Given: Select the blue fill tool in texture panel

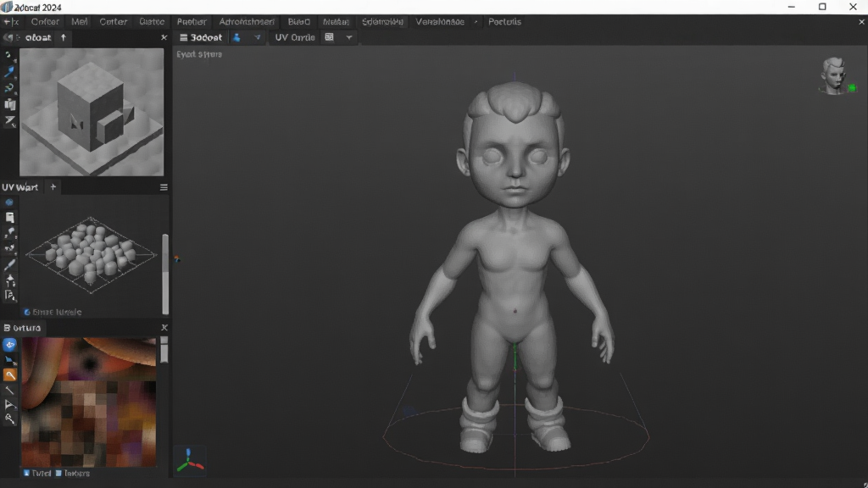Looking at the screenshot, I should (x=9, y=360).
